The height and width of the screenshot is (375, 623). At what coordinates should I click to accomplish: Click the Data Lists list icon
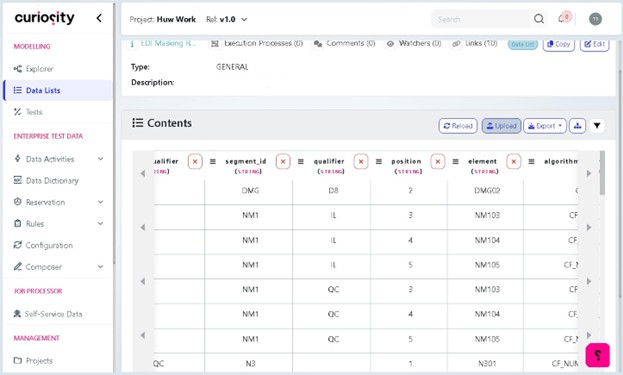(17, 90)
